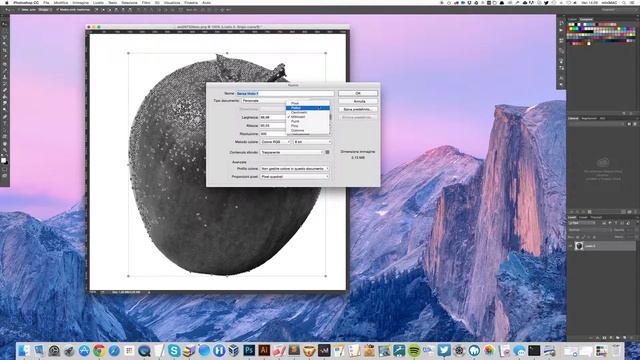Open the 8 bit depth dropdown
The image size is (640, 360).
pyautogui.click(x=312, y=142)
